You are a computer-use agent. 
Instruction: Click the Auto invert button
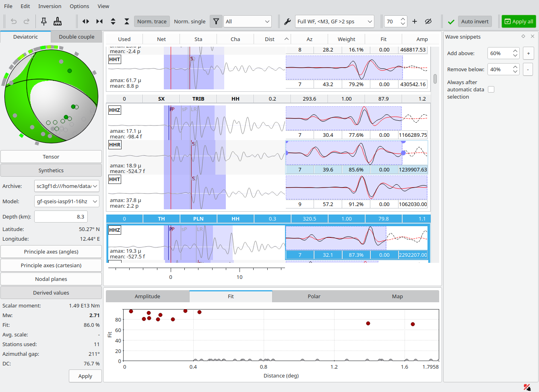[x=475, y=21]
